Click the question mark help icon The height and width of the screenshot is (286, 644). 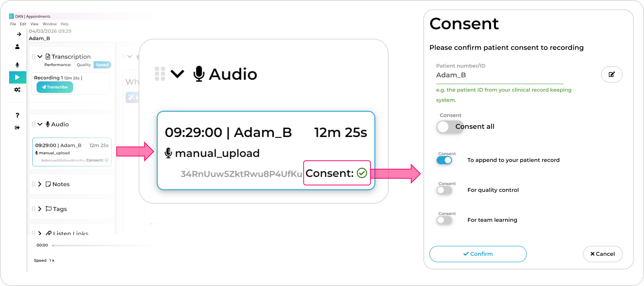[x=17, y=115]
